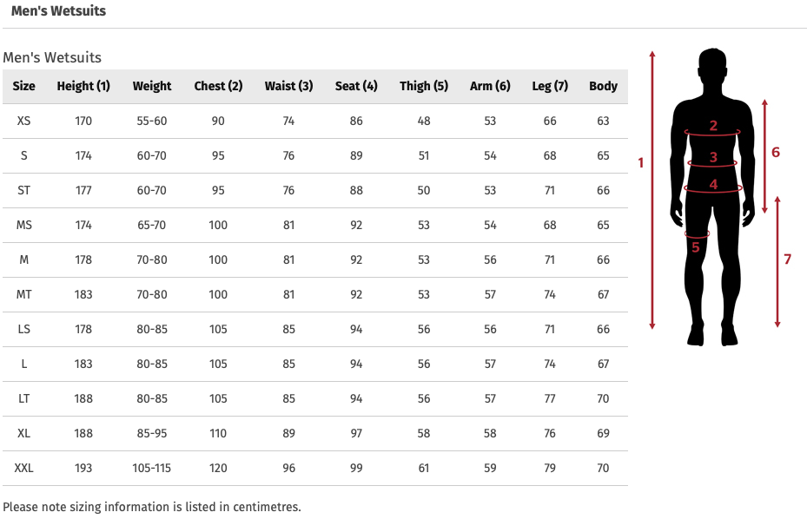
Task: Click the body silhouette figure's head
Action: coord(713,62)
